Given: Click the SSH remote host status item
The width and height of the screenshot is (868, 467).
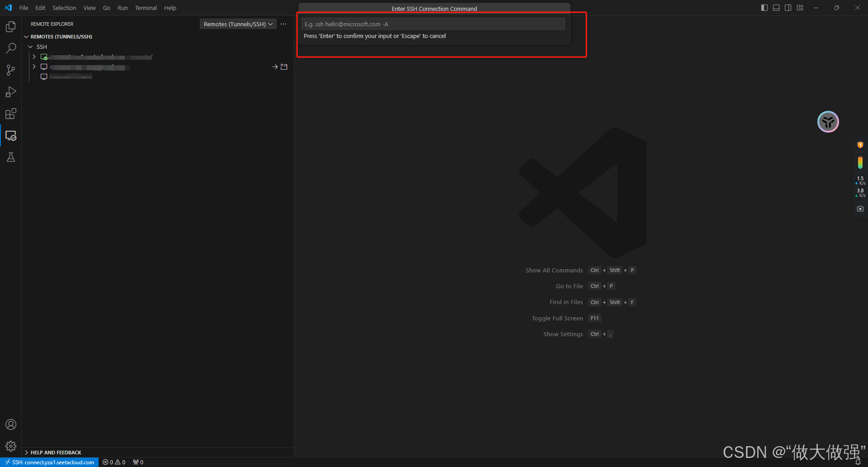Looking at the screenshot, I should [x=49, y=462].
